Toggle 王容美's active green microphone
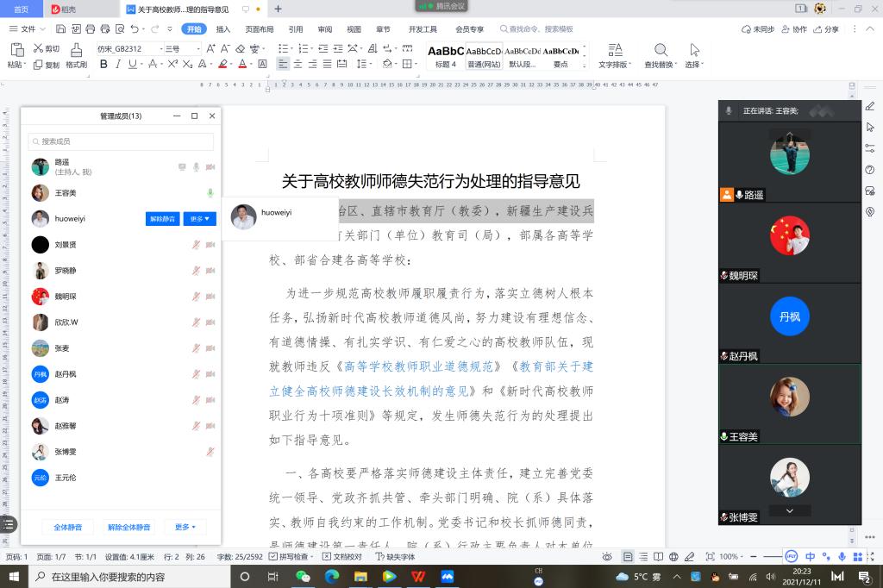Screen dimensions: 883x588 210,193
